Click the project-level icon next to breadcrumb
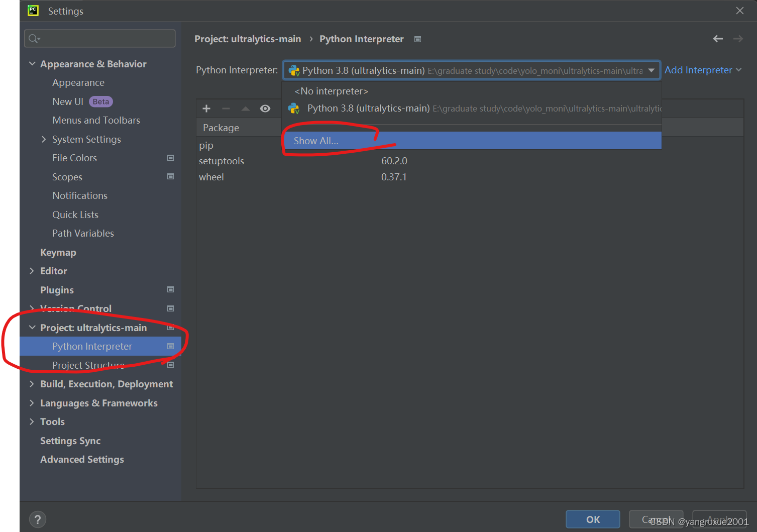The image size is (757, 532). 417,39
